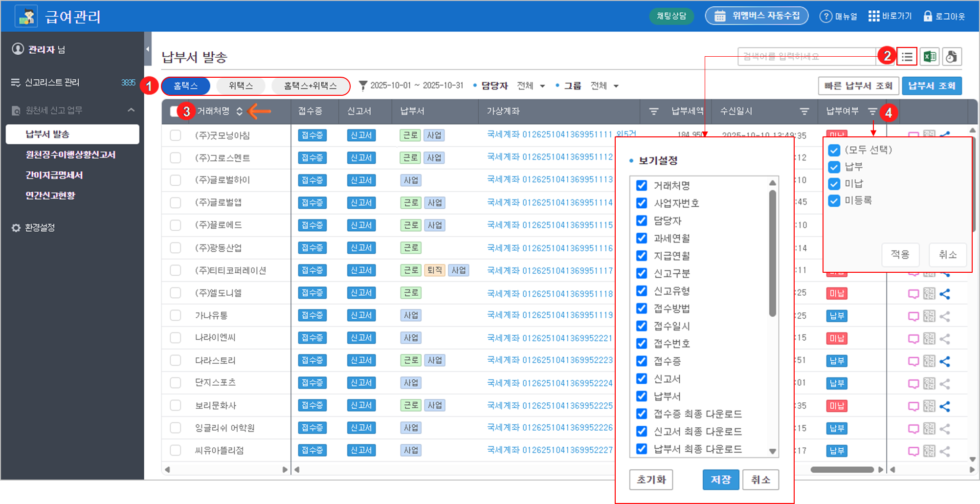The width and height of the screenshot is (980, 504).
Task: Open 간이지급명세서 in the sidebar
Action: tap(54, 175)
